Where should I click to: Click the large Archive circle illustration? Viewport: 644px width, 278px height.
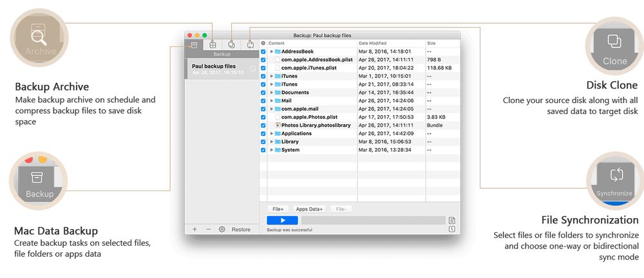(x=39, y=39)
